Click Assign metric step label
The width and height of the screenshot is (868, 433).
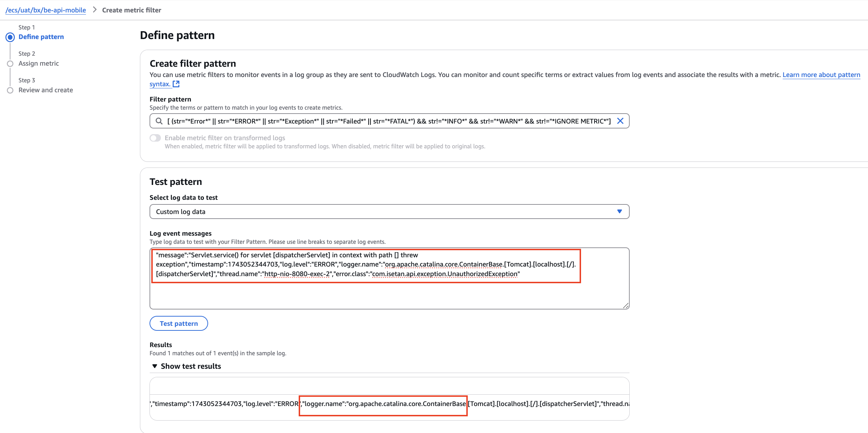pos(39,64)
